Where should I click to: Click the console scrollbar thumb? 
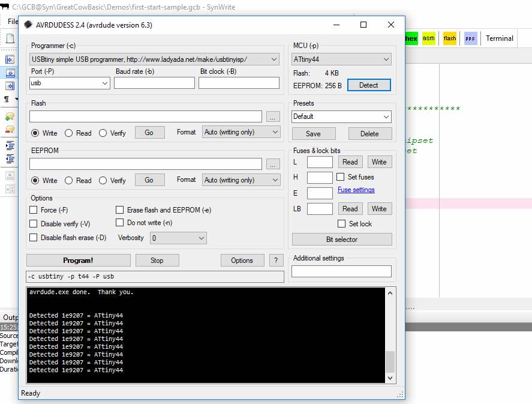390,362
